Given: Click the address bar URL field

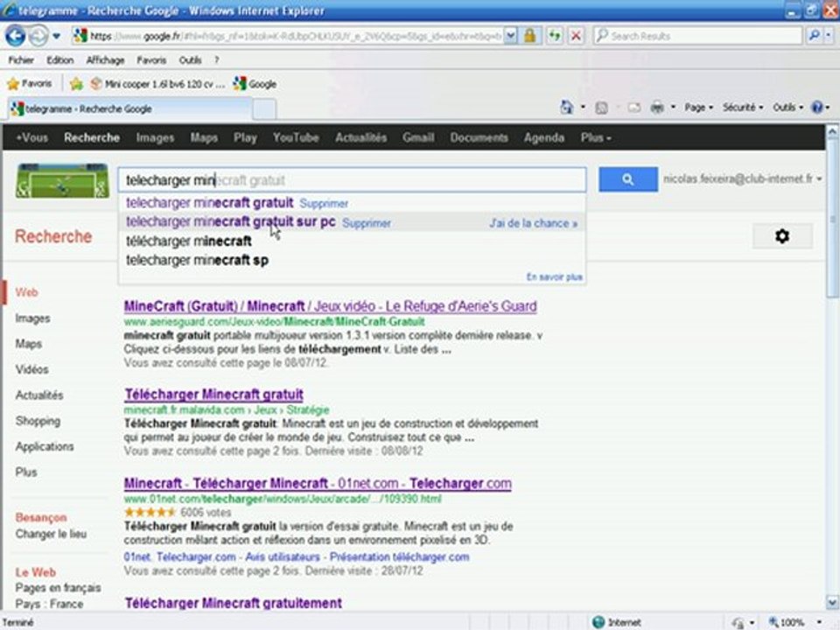Looking at the screenshot, I should 295,36.
